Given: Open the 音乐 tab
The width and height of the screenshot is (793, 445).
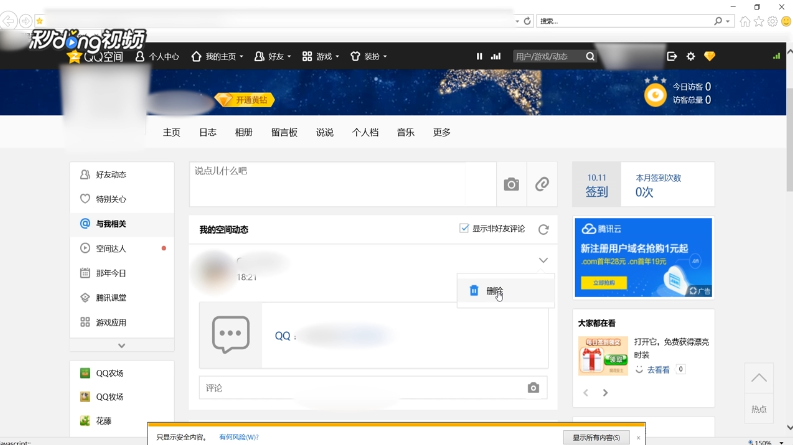Looking at the screenshot, I should [x=406, y=132].
